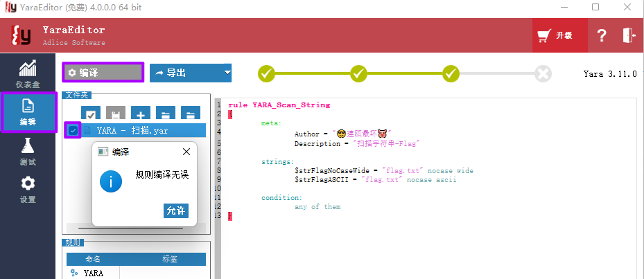Click the blue info icon in dialog
The width and height of the screenshot is (644, 279).
point(111,181)
